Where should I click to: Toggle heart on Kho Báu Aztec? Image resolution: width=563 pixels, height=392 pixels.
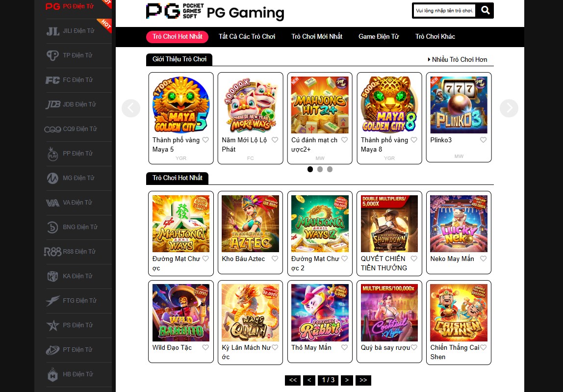pos(275,259)
